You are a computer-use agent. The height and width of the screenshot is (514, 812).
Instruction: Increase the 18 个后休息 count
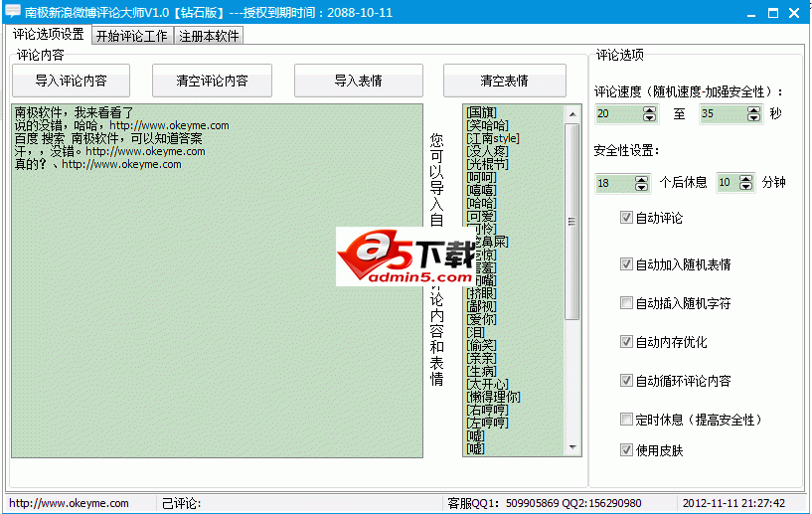[641, 179]
